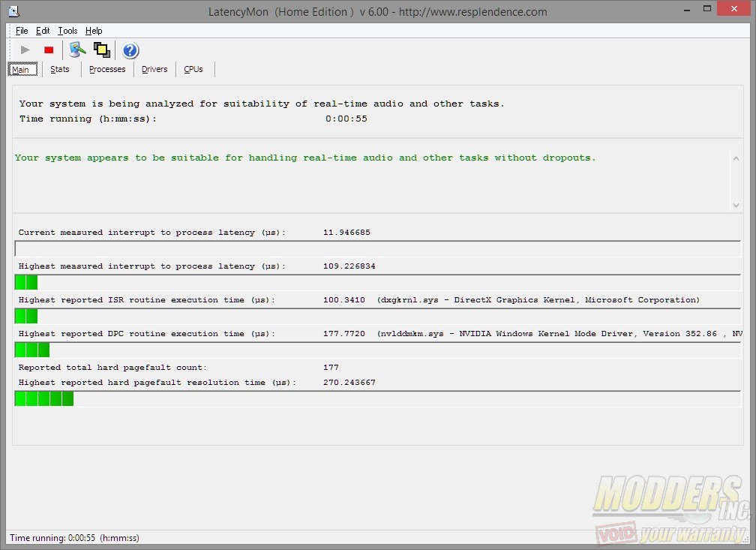This screenshot has height=550, width=756.
Task: Click the hard pagefault count value 177
Action: [x=331, y=367]
